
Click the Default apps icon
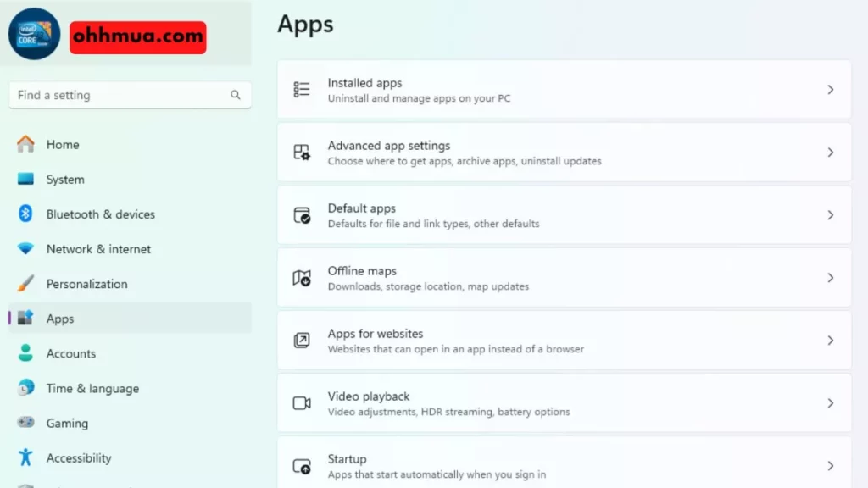click(x=302, y=215)
